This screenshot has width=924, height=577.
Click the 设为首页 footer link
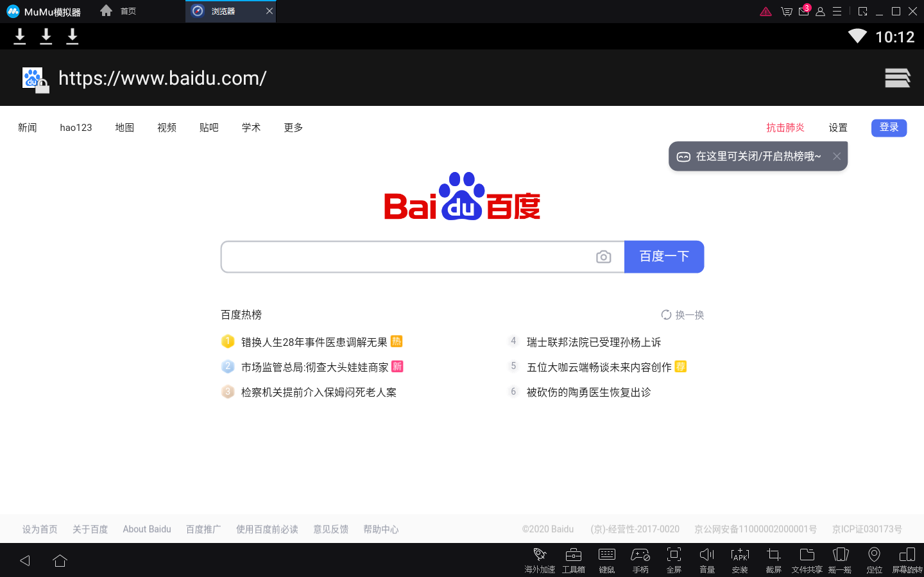(40, 530)
